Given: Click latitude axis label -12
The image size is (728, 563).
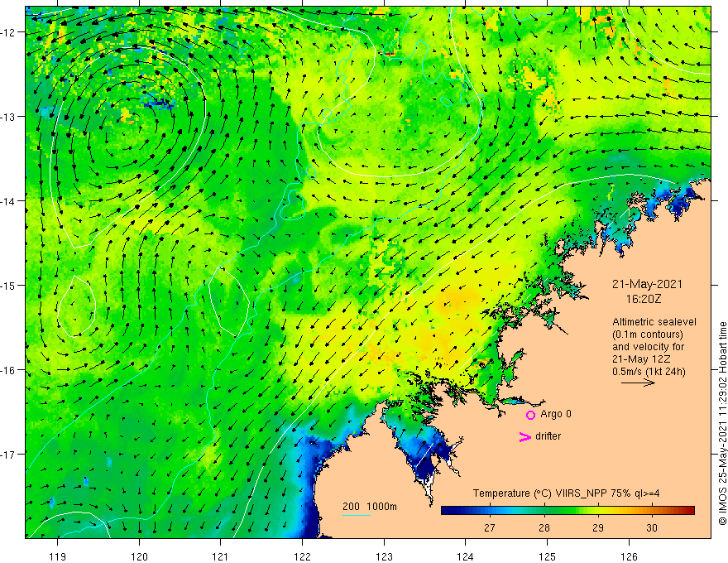Looking at the screenshot, I should pyautogui.click(x=9, y=32).
